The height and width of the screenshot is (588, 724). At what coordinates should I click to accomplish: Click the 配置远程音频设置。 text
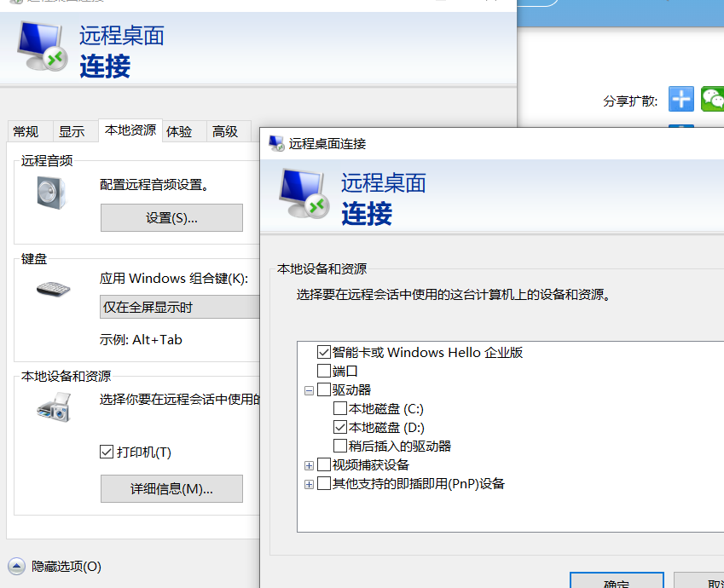coord(155,185)
